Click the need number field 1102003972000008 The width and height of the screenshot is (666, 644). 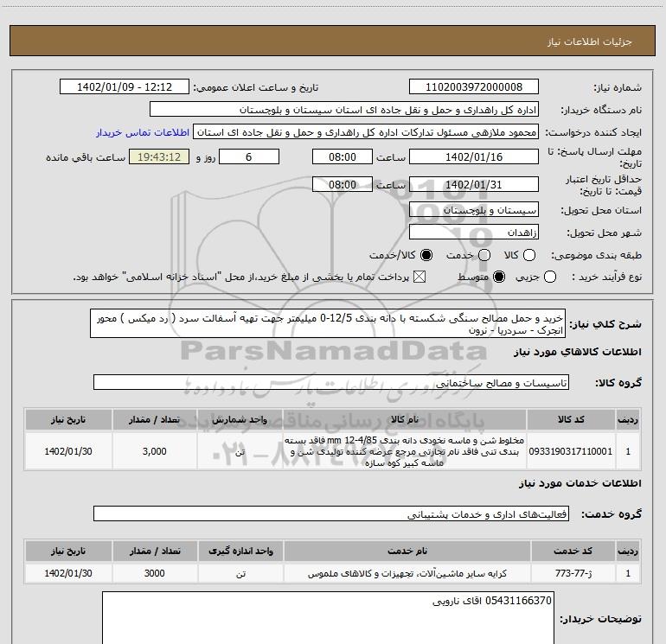(474, 87)
